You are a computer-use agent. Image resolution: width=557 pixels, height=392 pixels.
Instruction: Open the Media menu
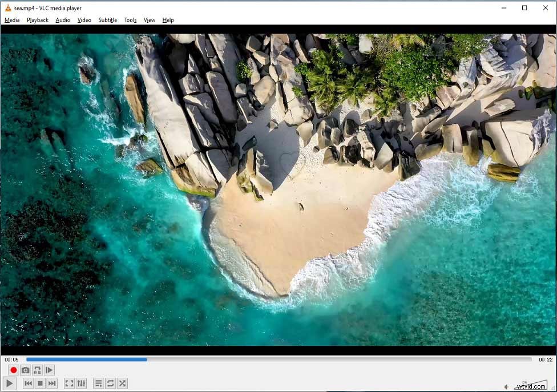point(12,20)
